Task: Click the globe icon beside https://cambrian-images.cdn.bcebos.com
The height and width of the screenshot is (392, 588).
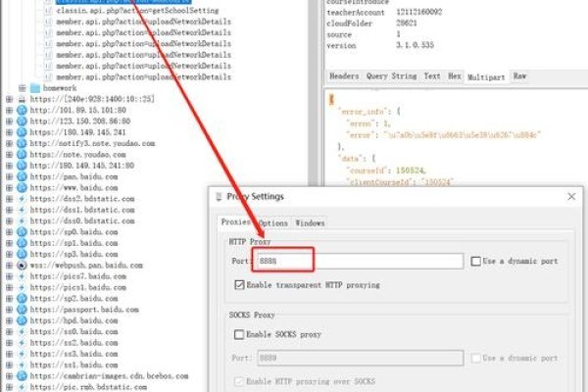Action: [x=22, y=374]
